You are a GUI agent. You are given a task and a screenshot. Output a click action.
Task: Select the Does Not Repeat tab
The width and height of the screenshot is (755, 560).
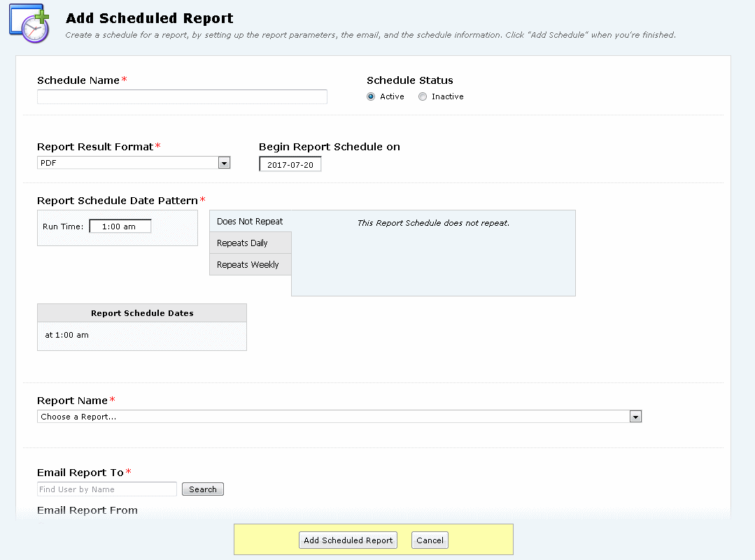click(x=250, y=222)
